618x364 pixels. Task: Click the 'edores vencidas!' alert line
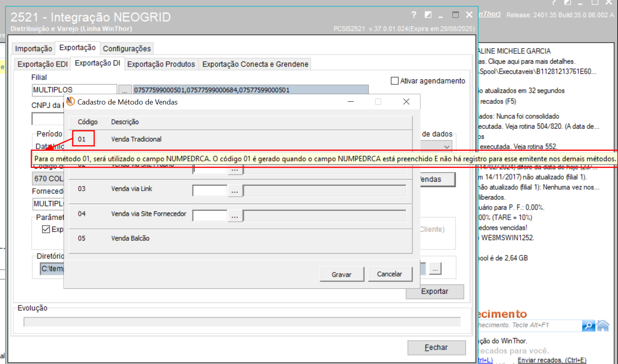coord(503,228)
